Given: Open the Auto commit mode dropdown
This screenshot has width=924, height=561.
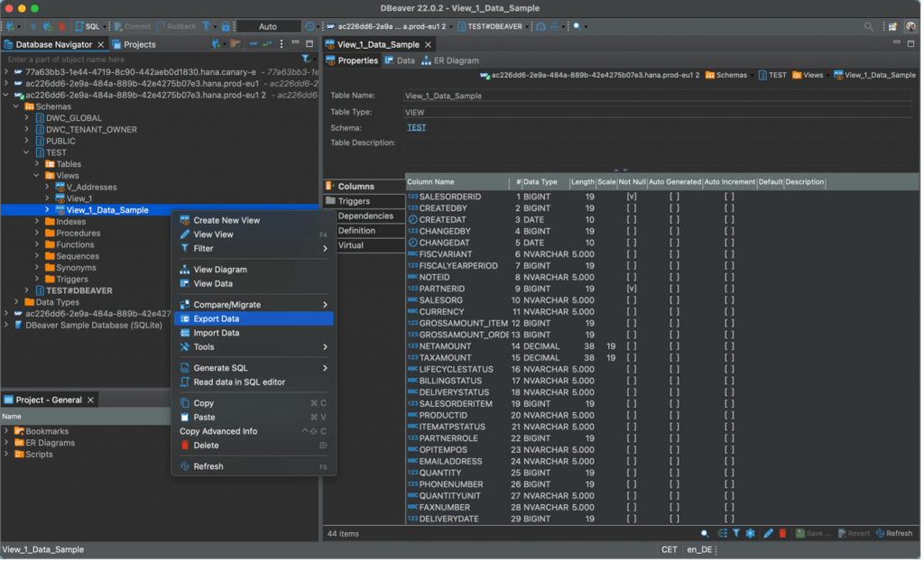Looking at the screenshot, I should (268, 26).
